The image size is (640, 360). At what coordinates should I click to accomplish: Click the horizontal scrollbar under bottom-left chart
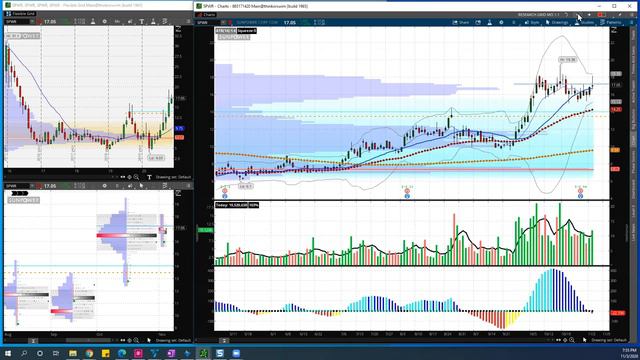click(x=88, y=340)
